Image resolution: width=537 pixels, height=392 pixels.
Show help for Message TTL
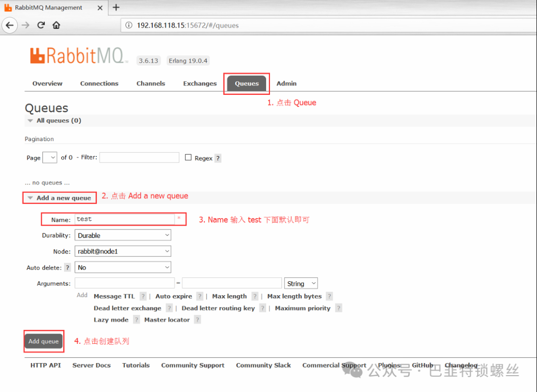click(143, 296)
